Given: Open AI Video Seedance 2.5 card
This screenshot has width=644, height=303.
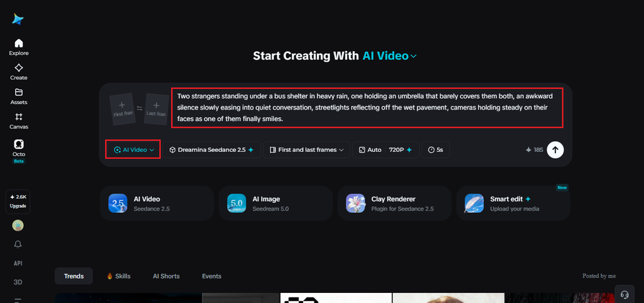Looking at the screenshot, I should (x=157, y=203).
